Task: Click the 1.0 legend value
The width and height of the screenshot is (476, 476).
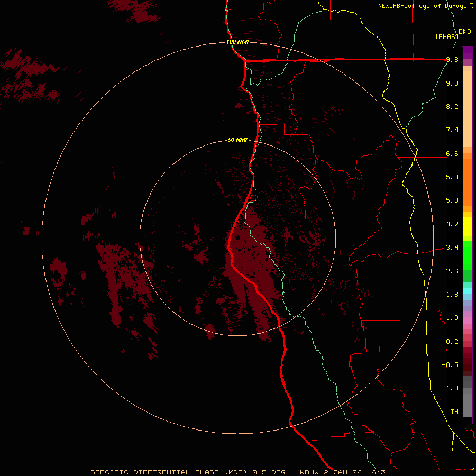Action: (452, 318)
